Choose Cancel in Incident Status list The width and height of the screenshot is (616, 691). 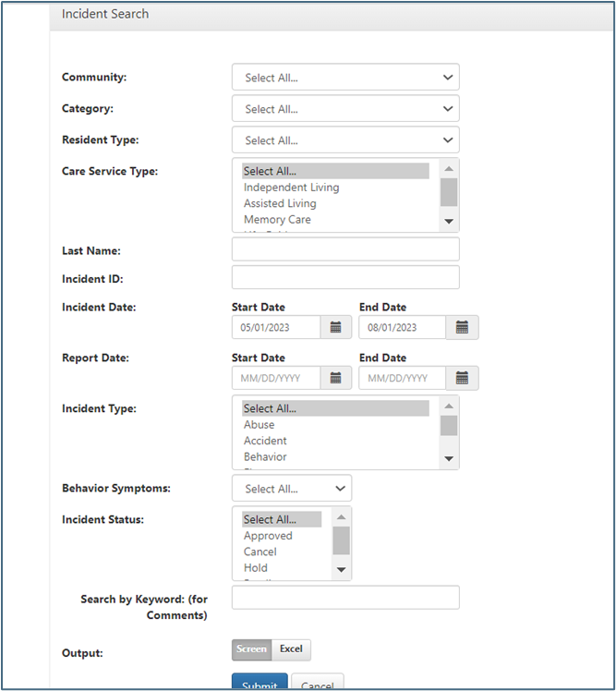click(x=282, y=552)
